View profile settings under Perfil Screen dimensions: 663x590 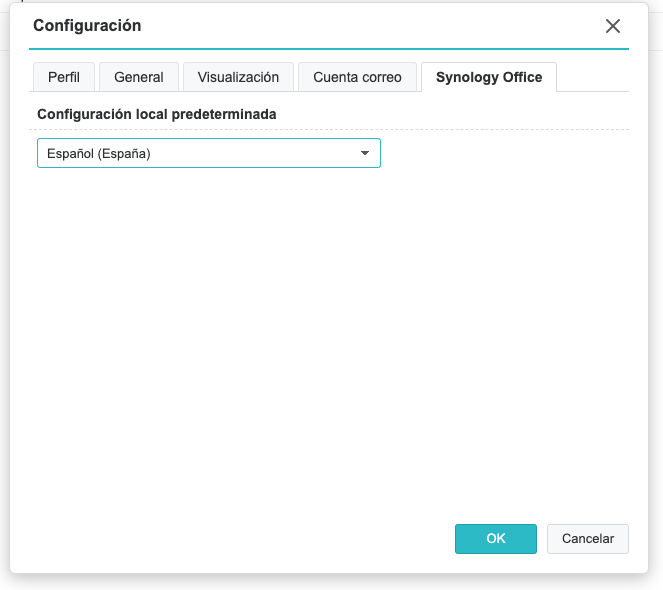64,77
